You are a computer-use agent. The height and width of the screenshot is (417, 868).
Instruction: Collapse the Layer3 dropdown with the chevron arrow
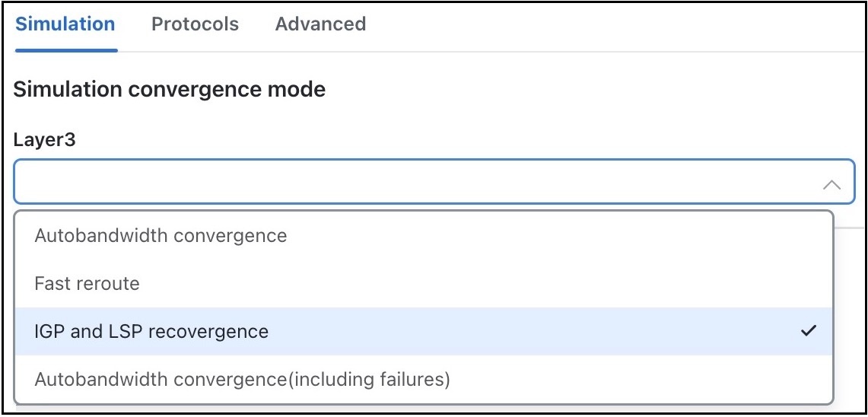click(x=831, y=184)
